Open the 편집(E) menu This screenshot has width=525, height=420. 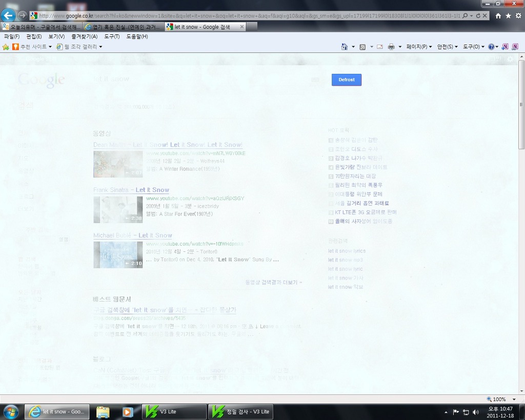click(x=34, y=36)
